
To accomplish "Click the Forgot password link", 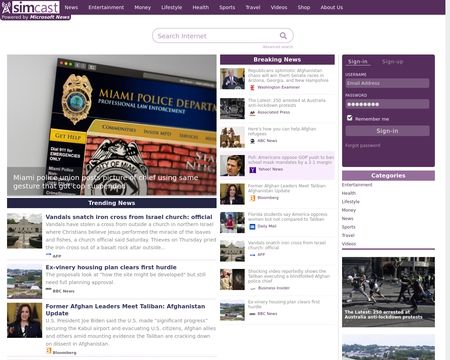I will coord(362,146).
